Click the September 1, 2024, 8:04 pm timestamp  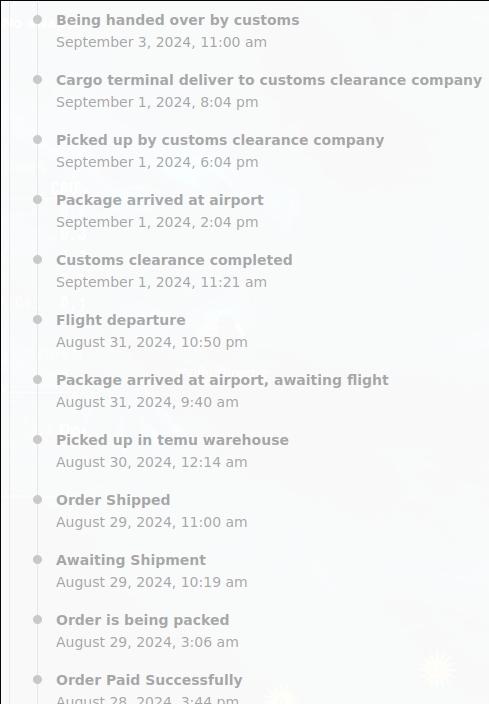(157, 102)
